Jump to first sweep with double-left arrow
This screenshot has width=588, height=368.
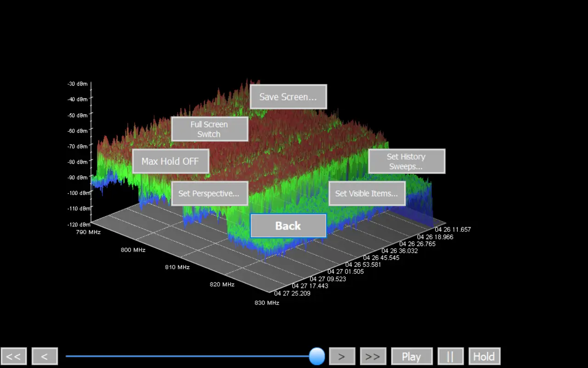pos(14,356)
